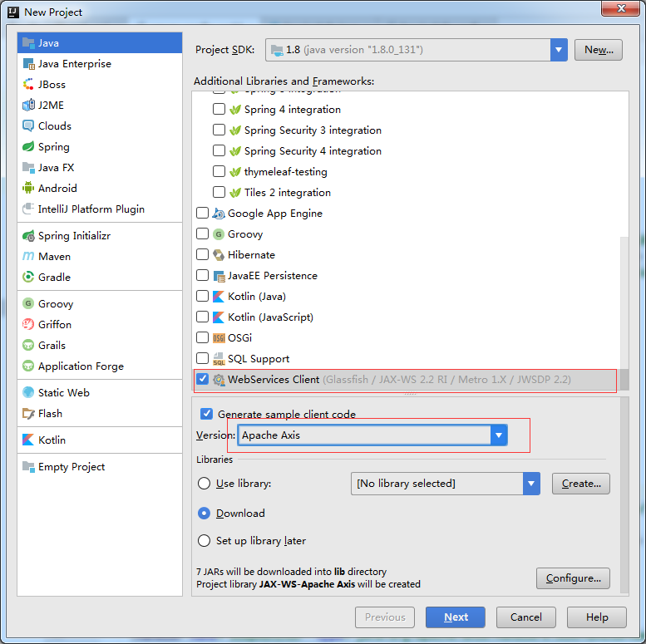Click the Hibernate framework icon
This screenshot has height=644, width=646.
(219, 255)
